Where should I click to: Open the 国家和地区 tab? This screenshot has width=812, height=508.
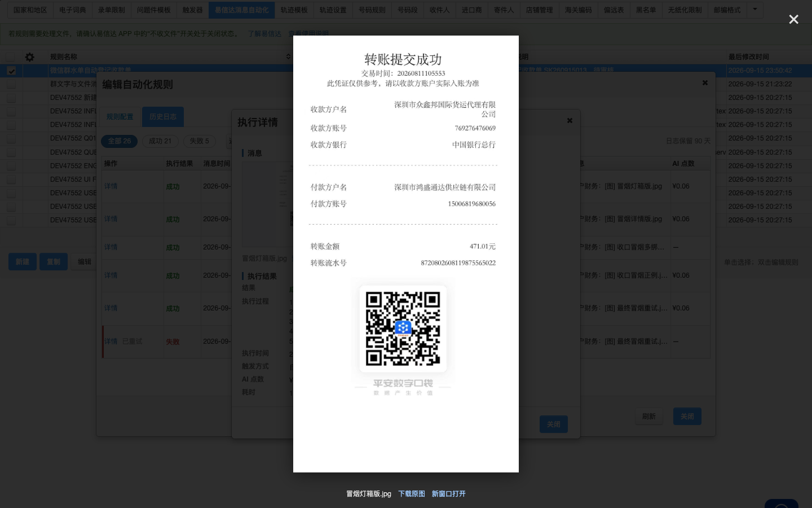(30, 10)
